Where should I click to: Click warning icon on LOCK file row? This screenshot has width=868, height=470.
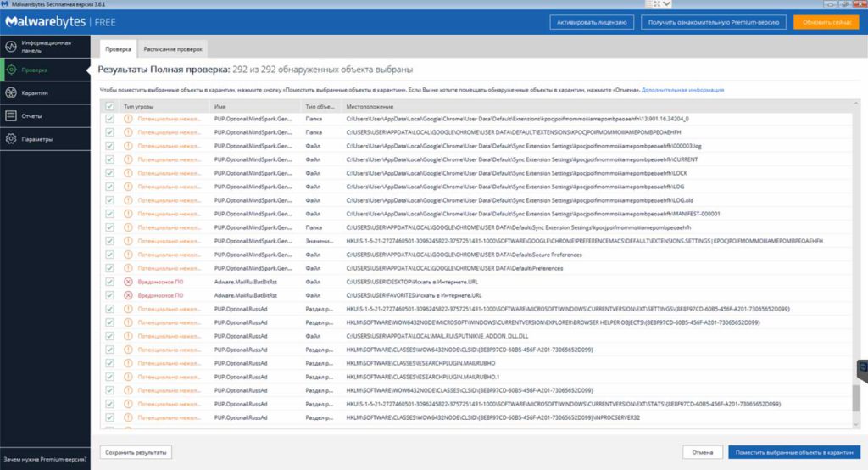pos(128,173)
